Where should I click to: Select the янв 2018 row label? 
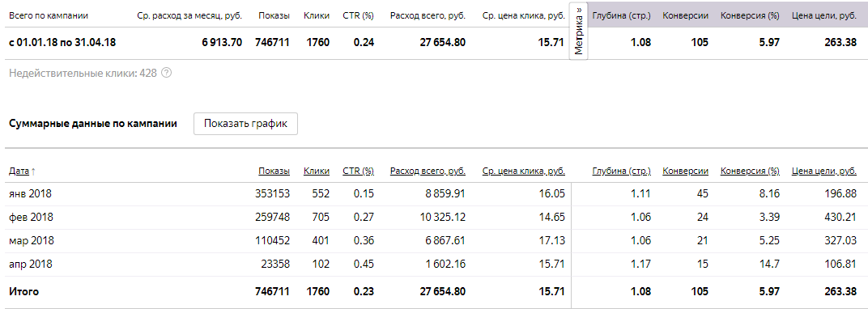[31, 194]
